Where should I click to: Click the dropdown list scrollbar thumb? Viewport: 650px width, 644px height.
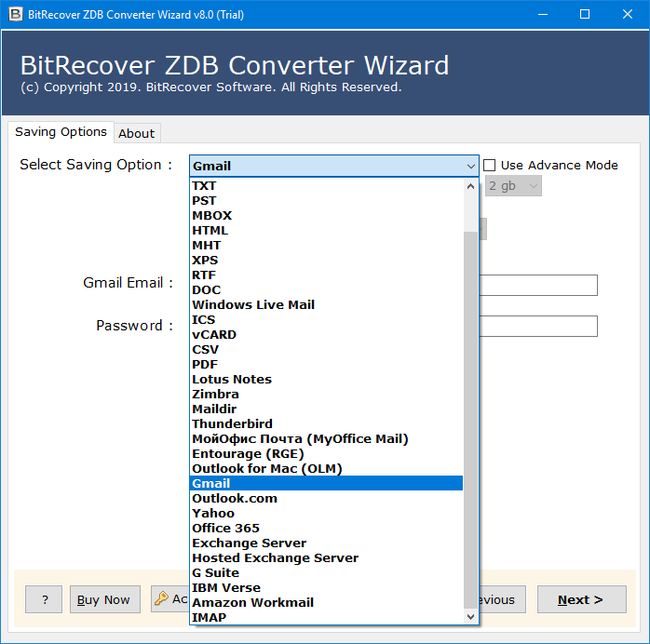[x=470, y=420]
